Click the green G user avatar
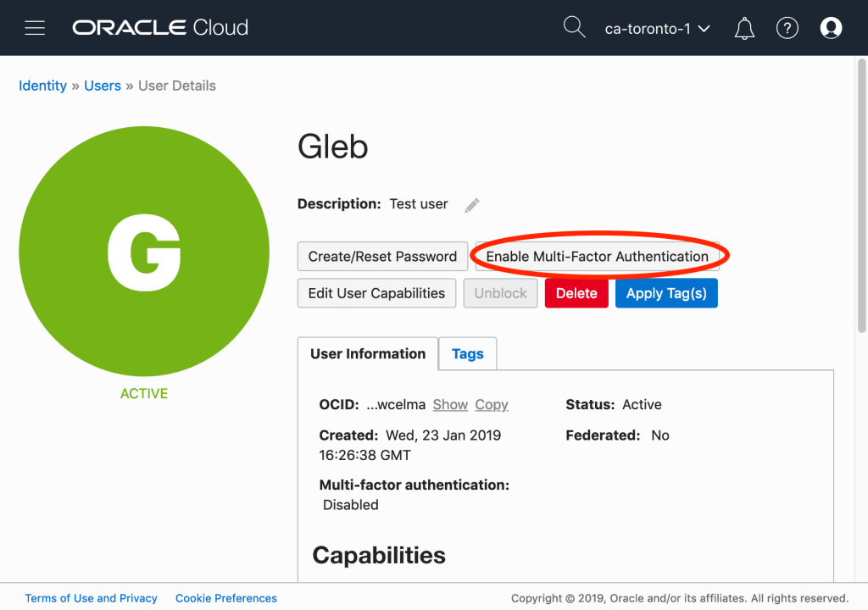 point(144,252)
